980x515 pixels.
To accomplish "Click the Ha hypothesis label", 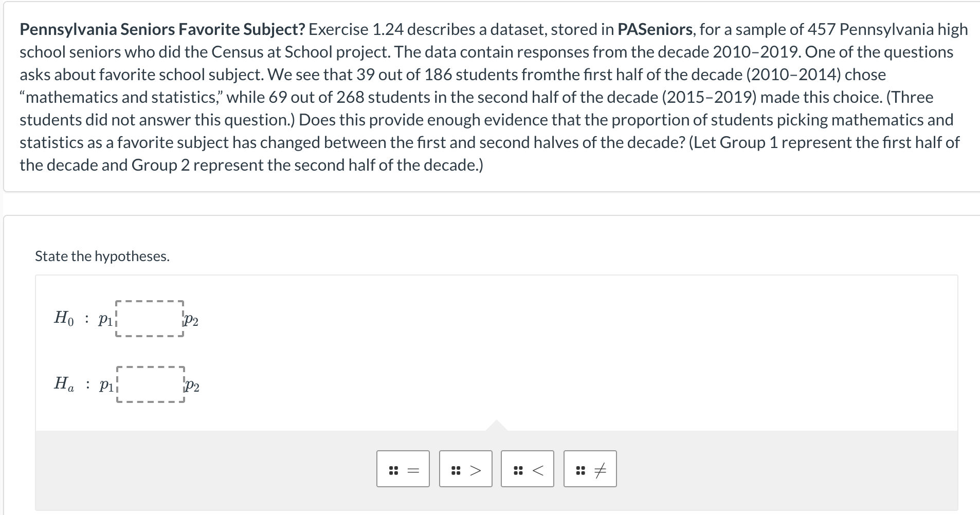I will (x=64, y=384).
